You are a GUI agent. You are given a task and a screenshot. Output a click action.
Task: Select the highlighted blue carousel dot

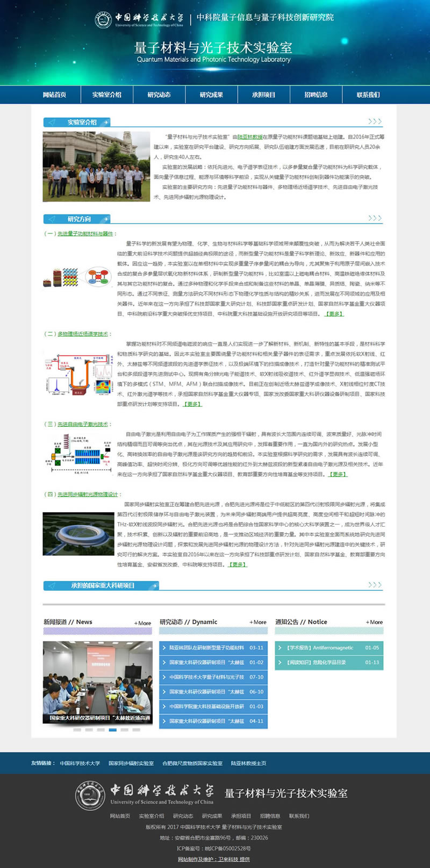click(113, 730)
